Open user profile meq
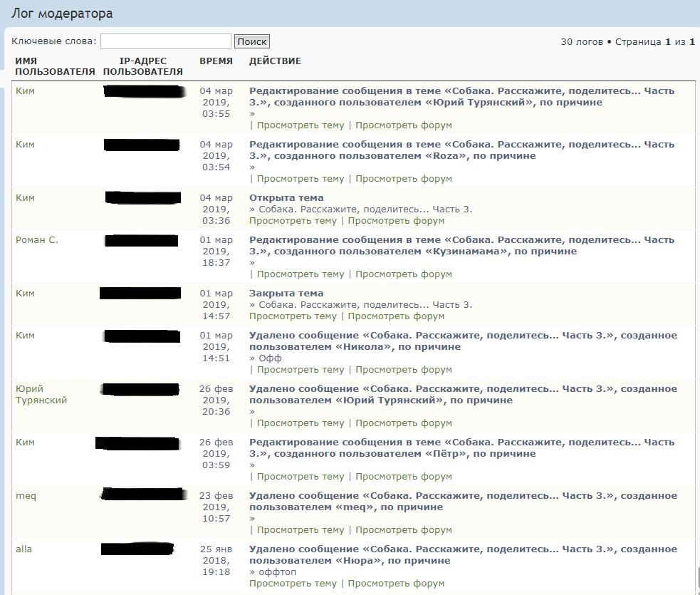The height and width of the screenshot is (595, 700). 26,495
